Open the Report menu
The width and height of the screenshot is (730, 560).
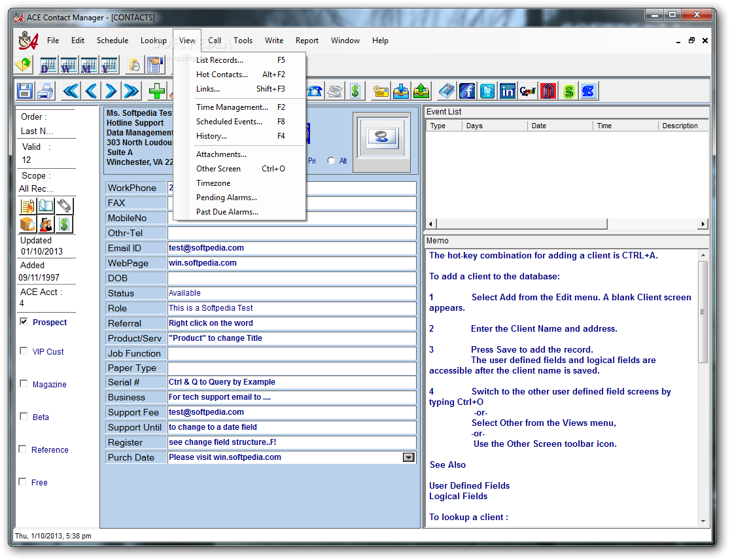coord(307,41)
